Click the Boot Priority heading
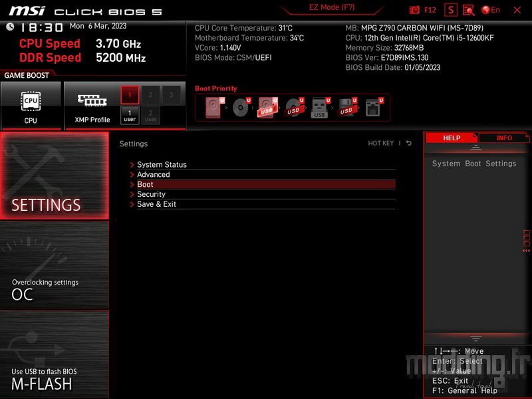This screenshot has width=532, height=399. (x=215, y=88)
